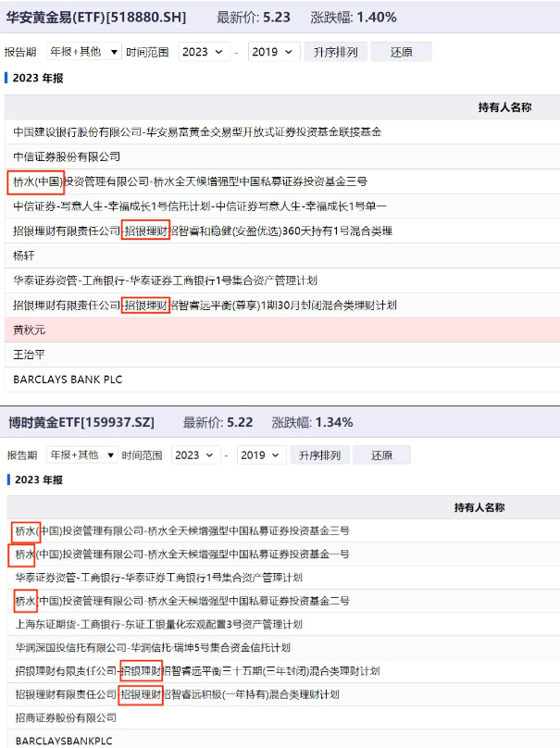Click 还原 button in 博时黄金ETF panel
560x748 pixels.
(381, 455)
